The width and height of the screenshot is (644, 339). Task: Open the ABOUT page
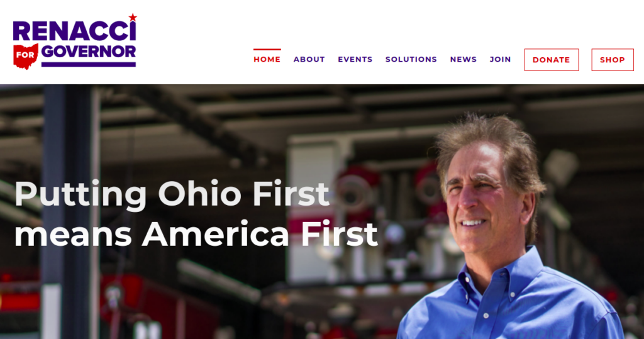pos(309,60)
